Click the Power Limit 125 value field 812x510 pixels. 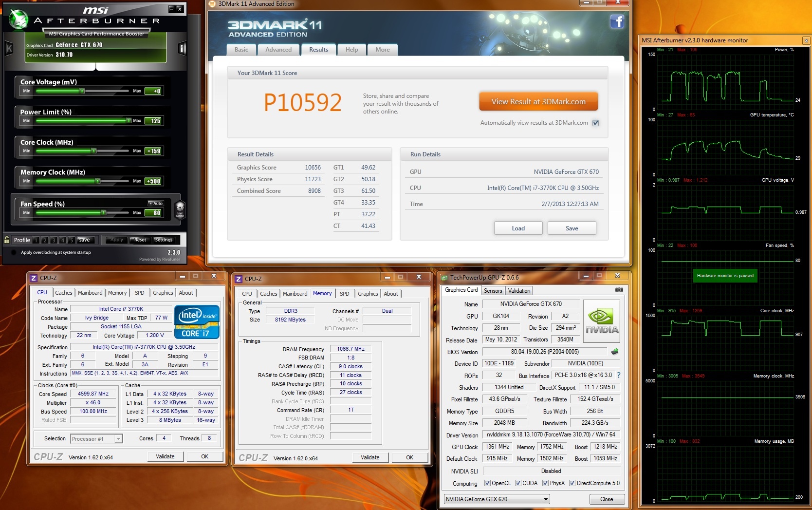point(154,121)
